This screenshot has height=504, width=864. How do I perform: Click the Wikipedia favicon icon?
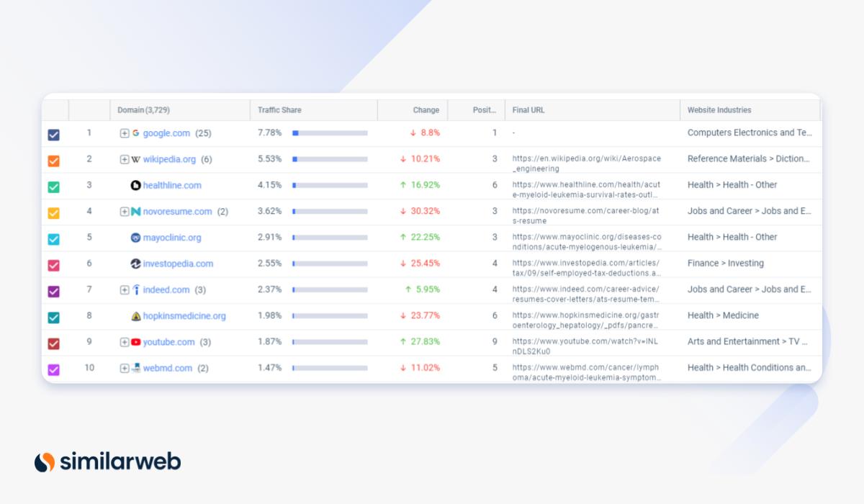tap(135, 159)
